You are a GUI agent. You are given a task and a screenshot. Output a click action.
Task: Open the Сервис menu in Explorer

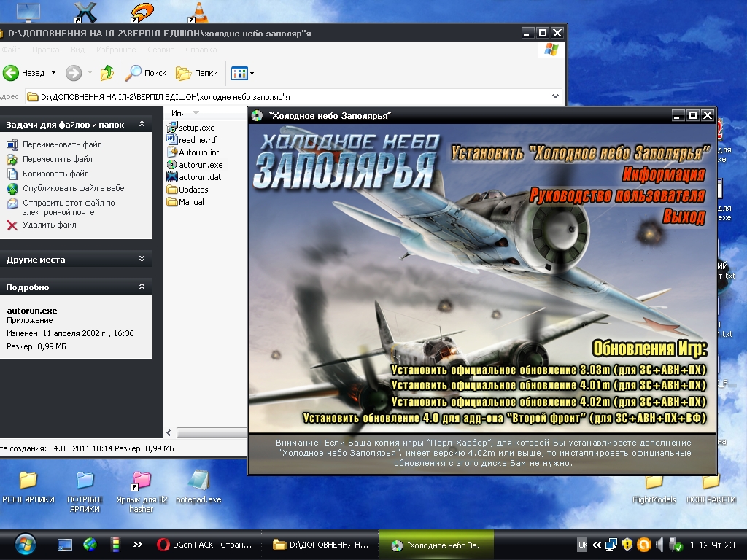(160, 50)
